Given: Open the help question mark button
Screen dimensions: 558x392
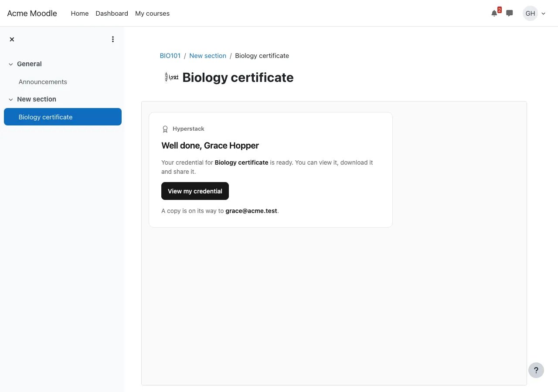Looking at the screenshot, I should [536, 370].
